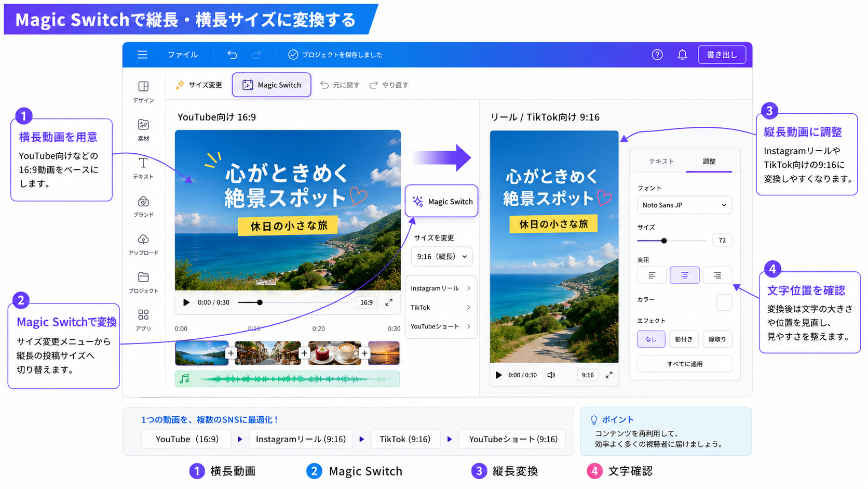Open the デザイン sidebar panel
868x489 pixels.
click(x=143, y=91)
